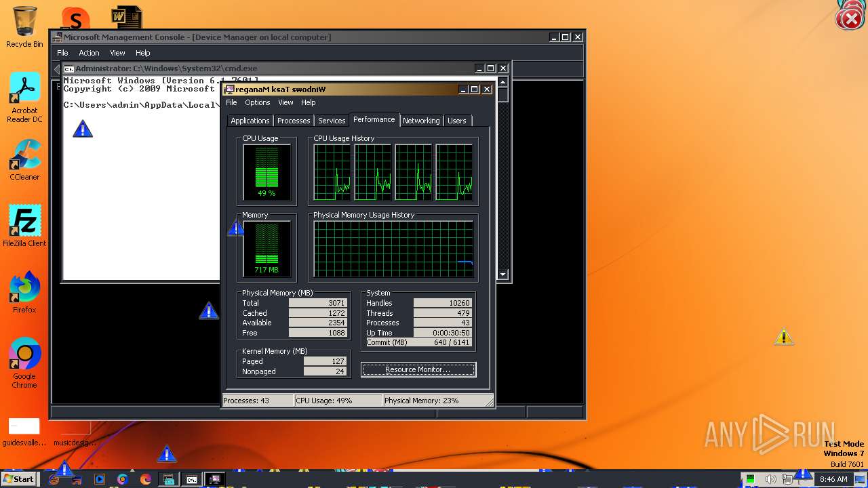Viewport: 868px width, 488px height.
Task: Click cmd window scrollbar up arrow
Action: point(502,82)
